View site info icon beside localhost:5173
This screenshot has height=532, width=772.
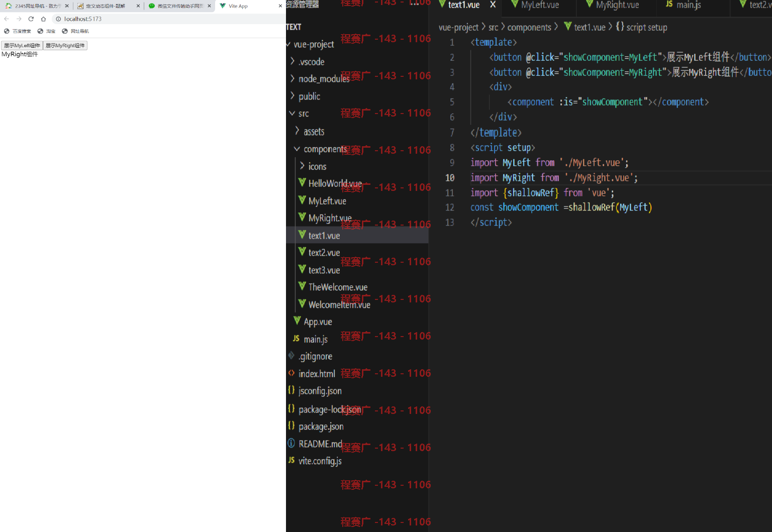58,19
